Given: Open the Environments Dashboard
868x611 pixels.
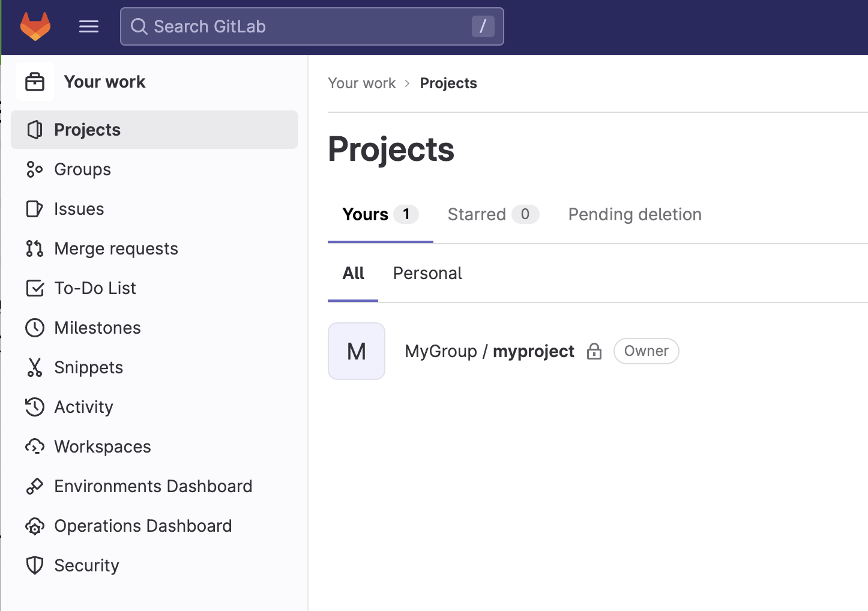Looking at the screenshot, I should (x=153, y=486).
